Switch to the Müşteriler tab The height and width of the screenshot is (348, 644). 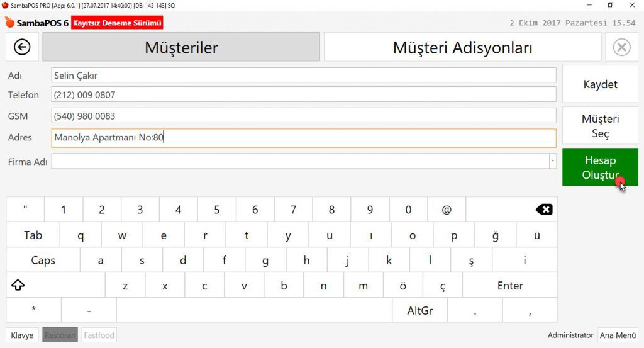pos(181,47)
